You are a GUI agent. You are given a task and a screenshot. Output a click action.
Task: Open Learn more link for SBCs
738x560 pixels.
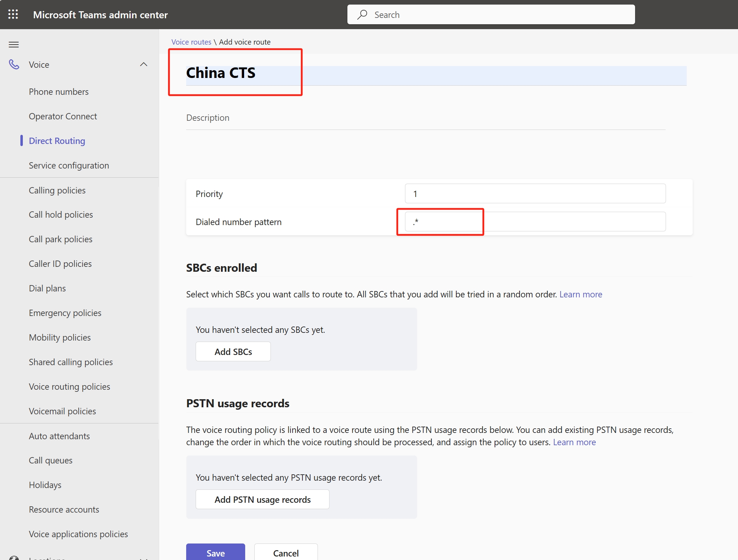tap(581, 294)
